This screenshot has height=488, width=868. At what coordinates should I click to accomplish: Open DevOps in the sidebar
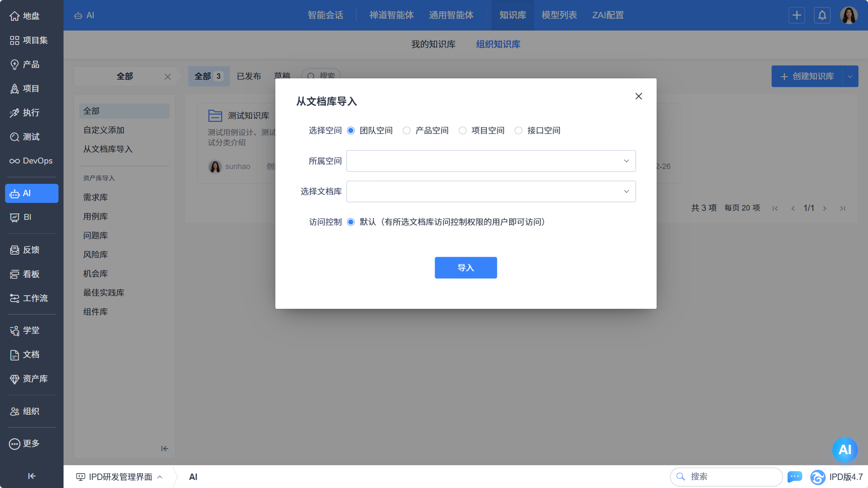pyautogui.click(x=31, y=161)
